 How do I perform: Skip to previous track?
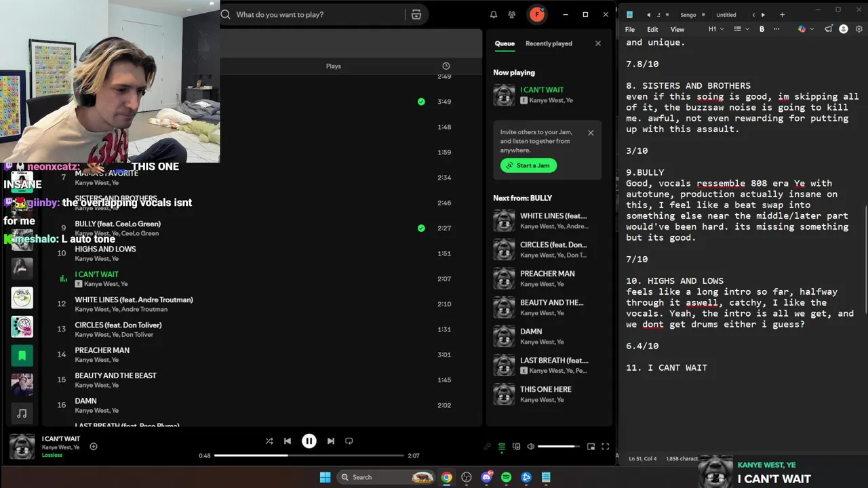pyautogui.click(x=288, y=441)
